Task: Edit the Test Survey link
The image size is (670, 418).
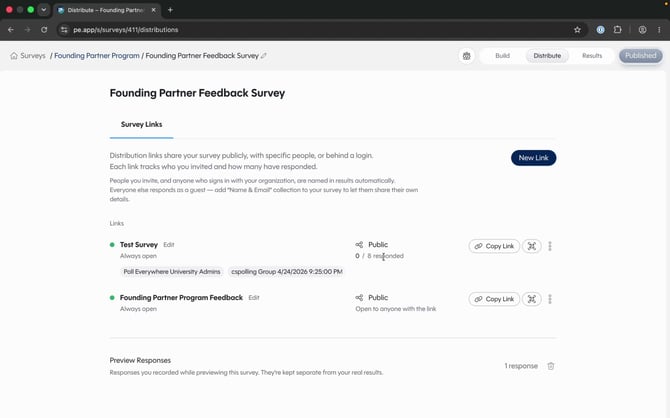Action: point(169,245)
